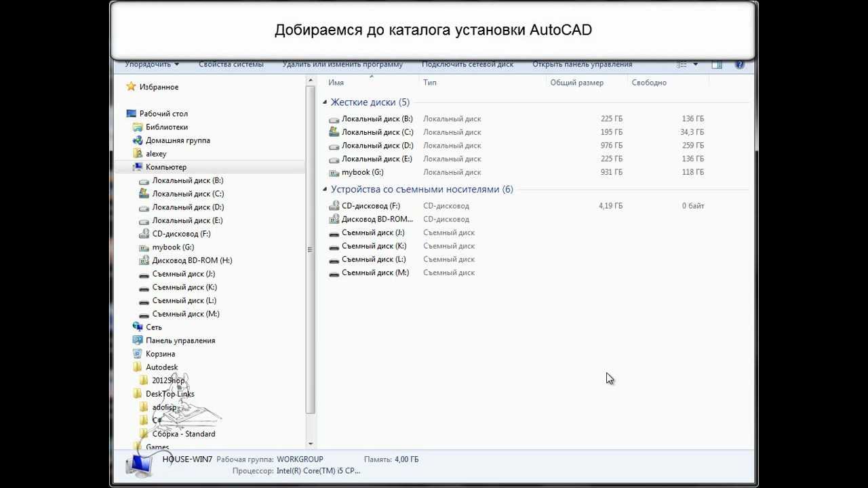Click Local Disk (C:) icon in file list

coord(334,132)
